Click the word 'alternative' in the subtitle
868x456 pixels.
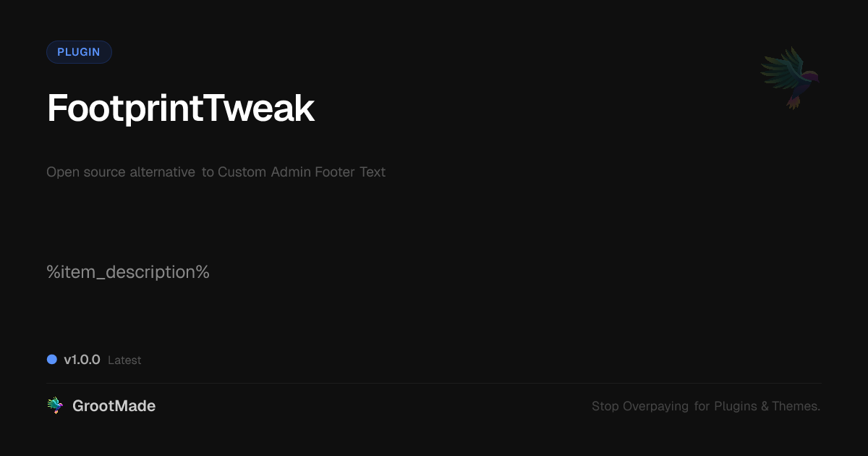coord(162,172)
